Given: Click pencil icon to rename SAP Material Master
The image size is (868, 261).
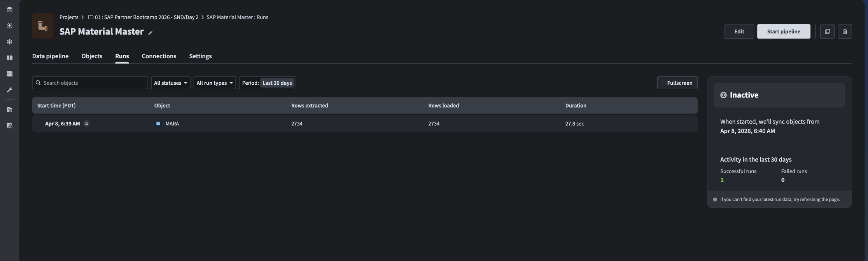Looking at the screenshot, I should (150, 33).
